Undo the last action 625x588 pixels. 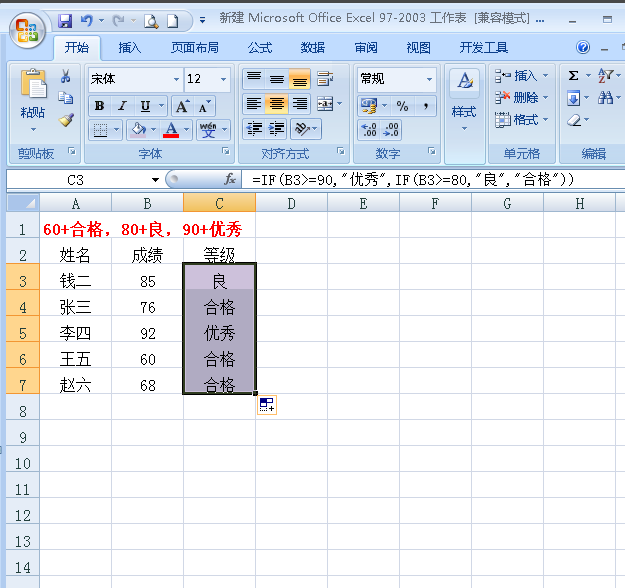coord(86,20)
